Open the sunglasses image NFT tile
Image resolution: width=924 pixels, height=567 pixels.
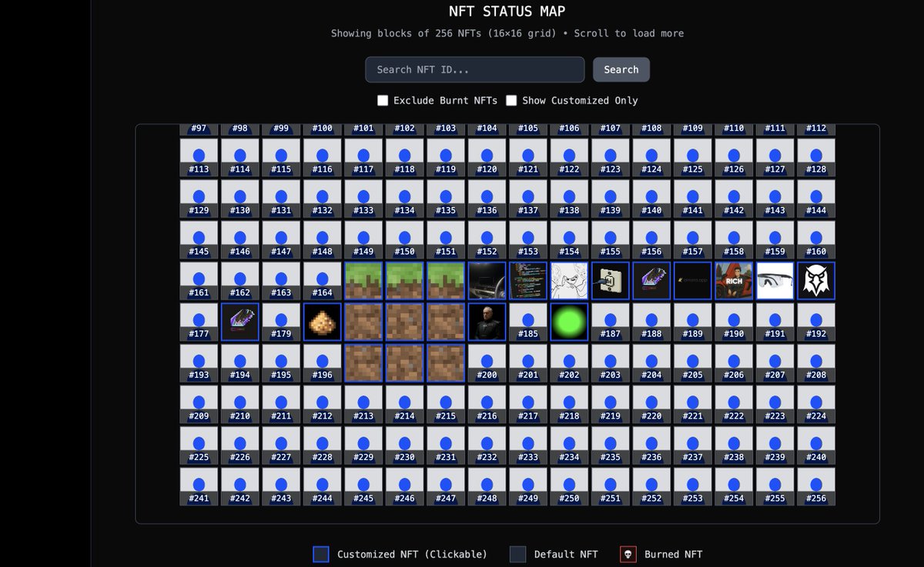(775, 281)
